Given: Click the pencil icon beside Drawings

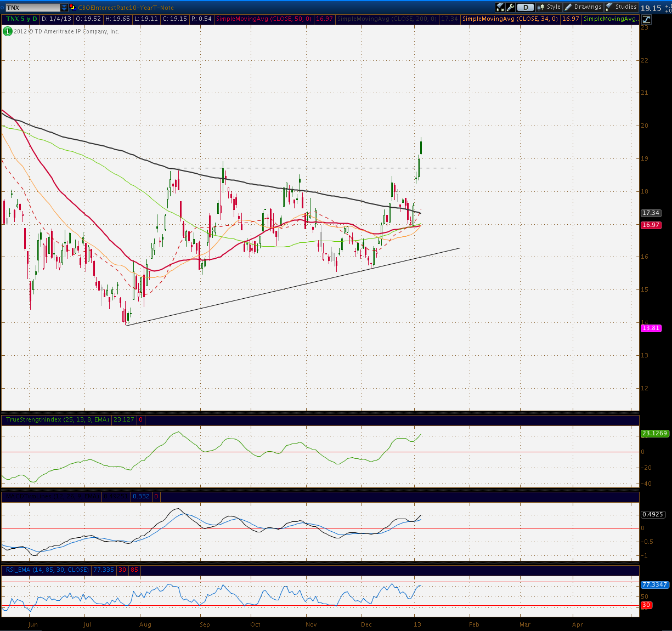Looking at the screenshot, I should (568, 7).
